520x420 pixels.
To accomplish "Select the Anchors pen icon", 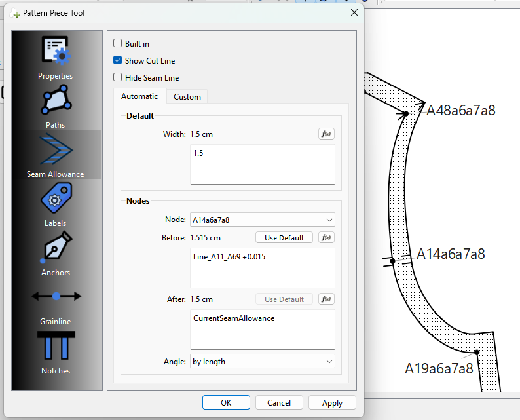I will [x=56, y=248].
